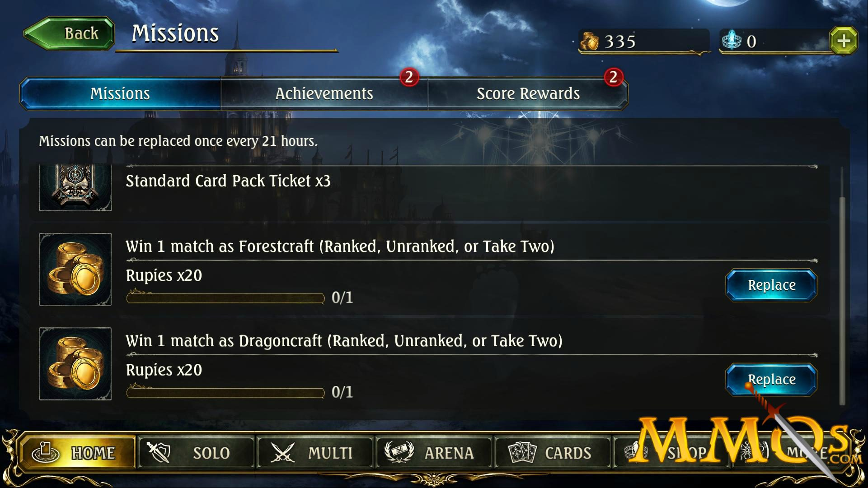Tap the Forestcraft mission rupies reward icon
This screenshot has width=868, height=488.
coord(75,270)
